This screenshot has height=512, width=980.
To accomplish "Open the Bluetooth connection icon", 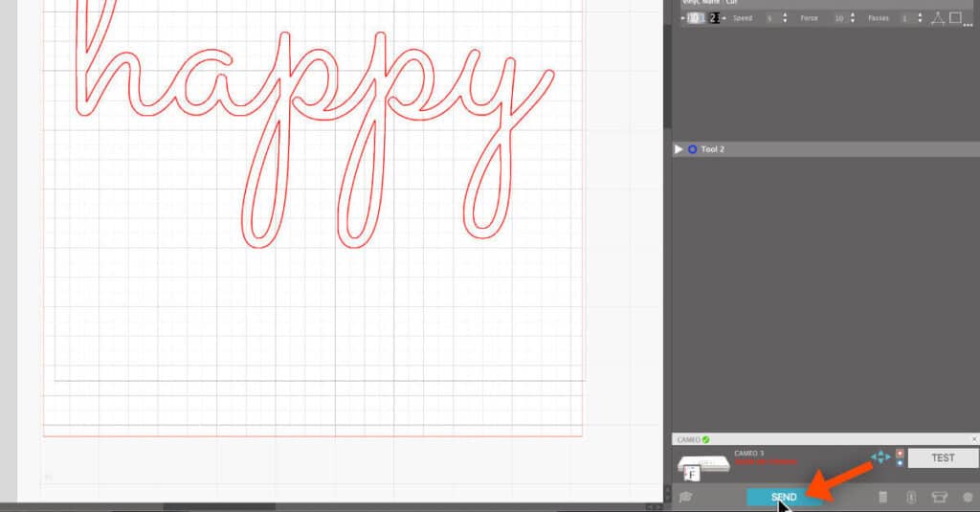I will (911, 497).
